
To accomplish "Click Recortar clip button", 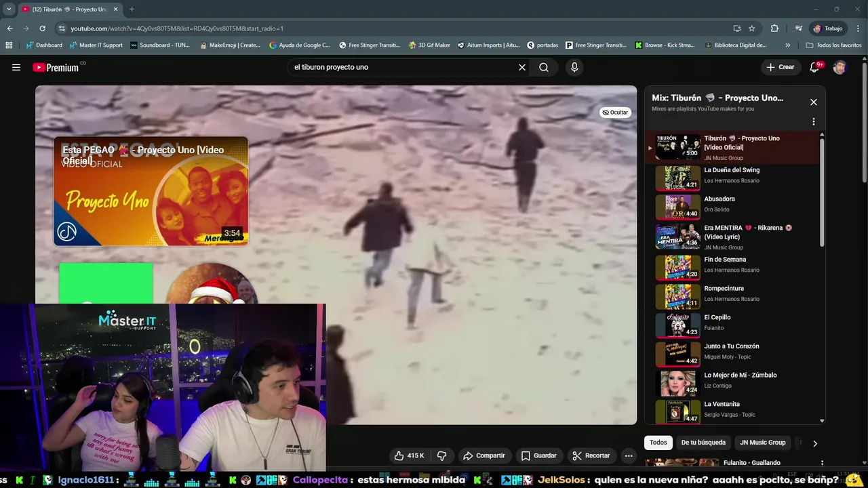I will click(x=591, y=455).
